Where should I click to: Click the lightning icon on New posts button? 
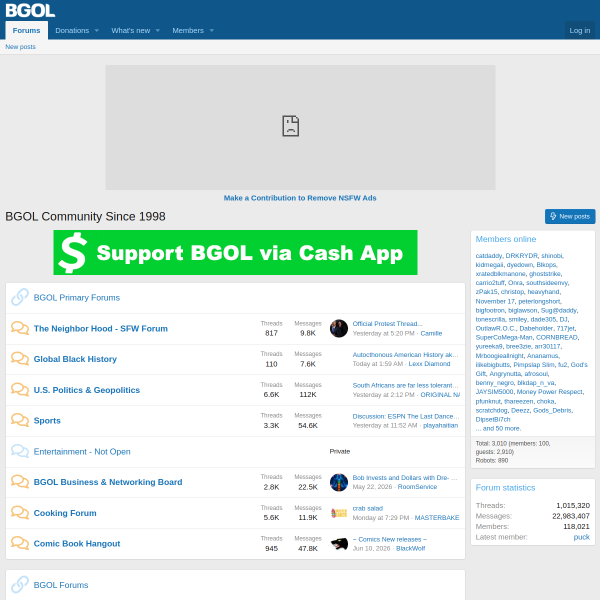pyautogui.click(x=553, y=216)
